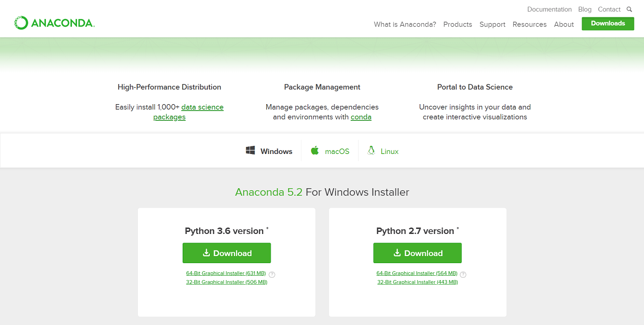Click help icon beside 564 MB installer

tap(463, 274)
